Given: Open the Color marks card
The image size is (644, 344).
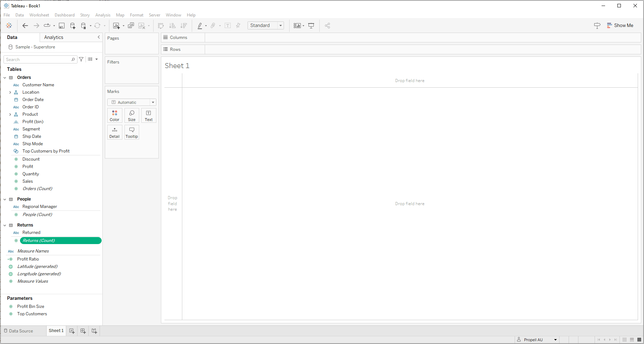Looking at the screenshot, I should tap(115, 115).
